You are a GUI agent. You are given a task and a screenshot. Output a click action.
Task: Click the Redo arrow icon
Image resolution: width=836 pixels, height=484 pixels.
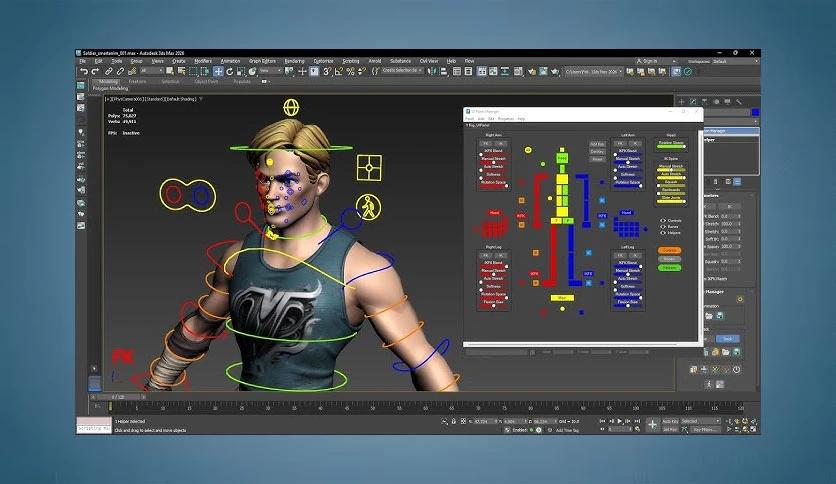(x=95, y=72)
